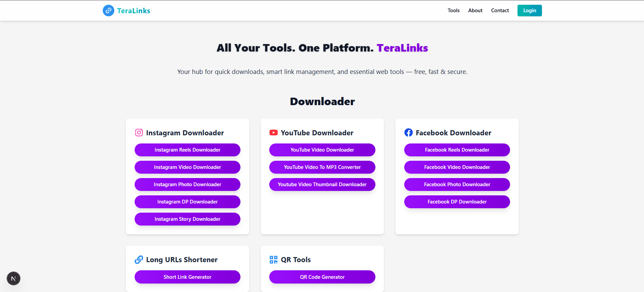Click the 'Your hub for quick downloads' tagline
Screen dimensions: 644x292
[322, 72]
